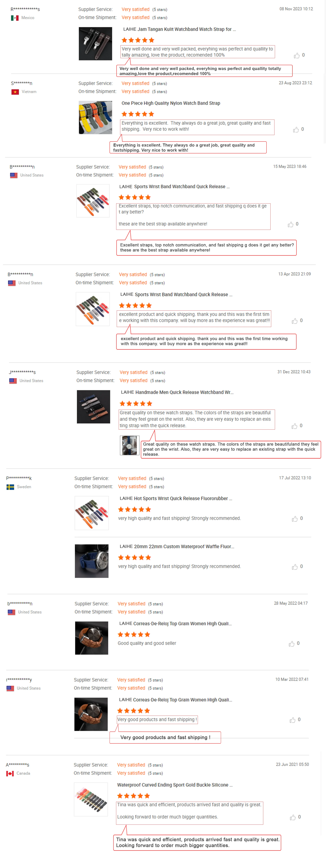Like the Canada buyer's review
Image resolution: width=326 pixels, height=868 pixels.
click(x=293, y=817)
